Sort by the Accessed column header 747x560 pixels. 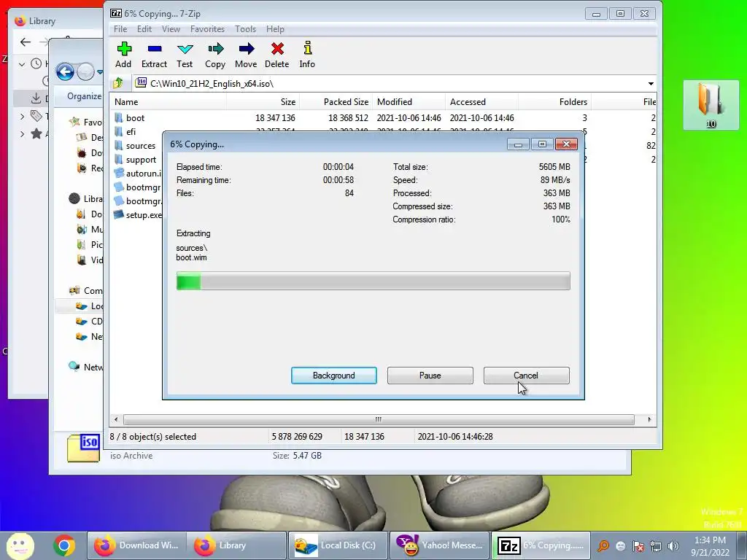click(x=481, y=102)
